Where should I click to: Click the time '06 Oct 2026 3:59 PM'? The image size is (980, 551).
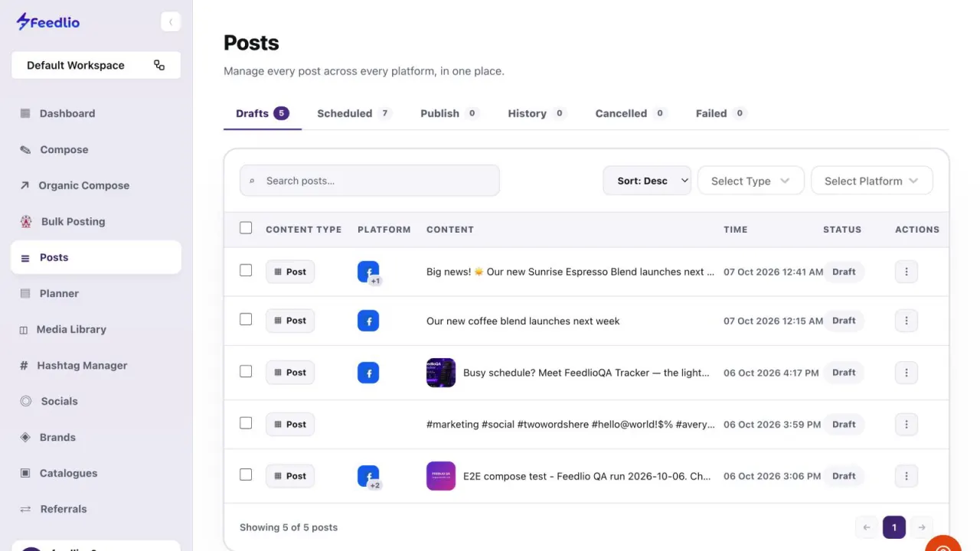(x=772, y=424)
